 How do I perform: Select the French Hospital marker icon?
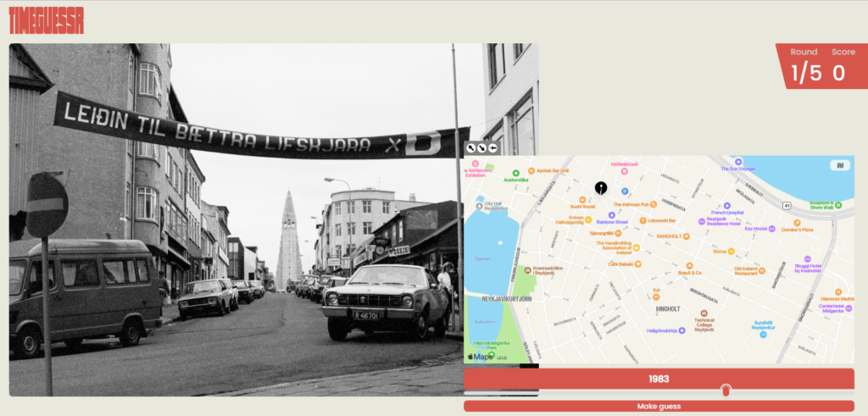pyautogui.click(x=726, y=206)
